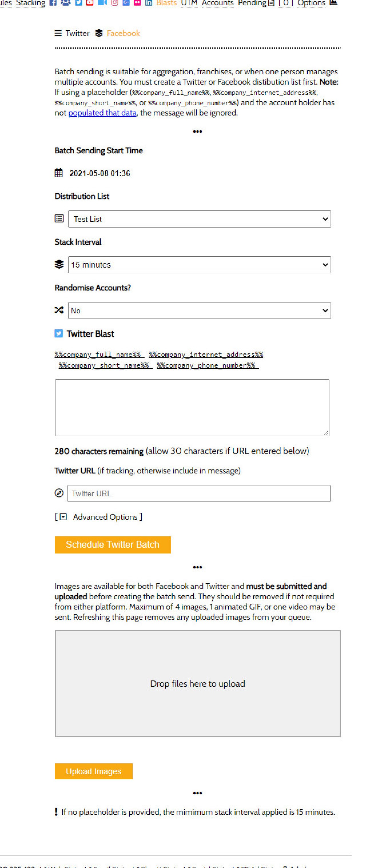
Task: Click the Upload Images button
Action: (x=94, y=771)
